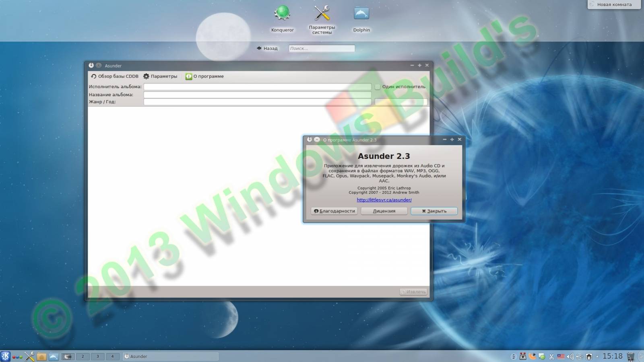Viewport: 644px width, 362px height.
Task: Switch to virtual desktop 4
Action: tap(112, 356)
